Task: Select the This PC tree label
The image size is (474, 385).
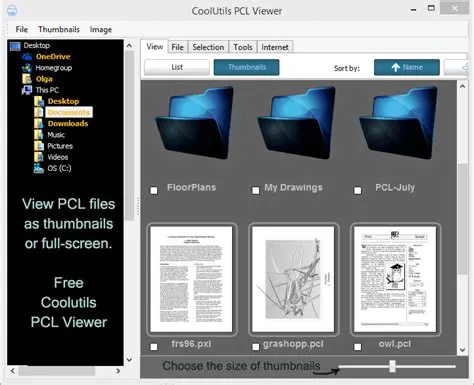Action: click(x=47, y=90)
